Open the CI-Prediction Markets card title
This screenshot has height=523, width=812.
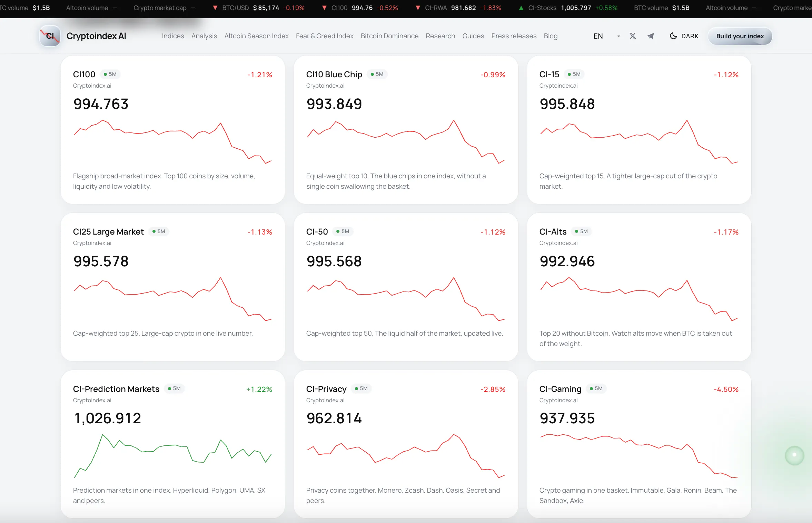(x=116, y=389)
